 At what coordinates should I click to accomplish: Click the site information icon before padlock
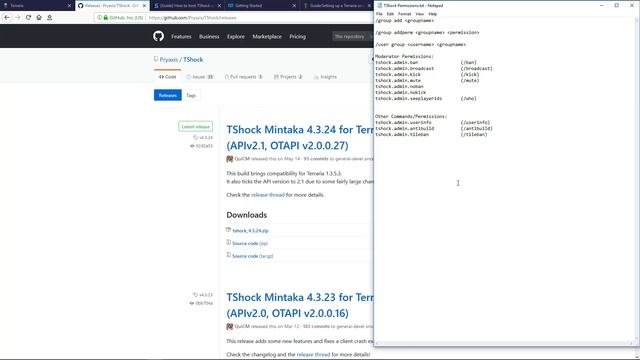pos(99,18)
